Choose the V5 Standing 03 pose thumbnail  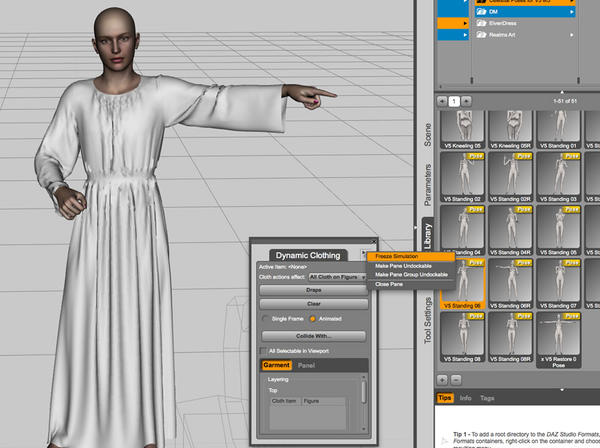[558, 177]
